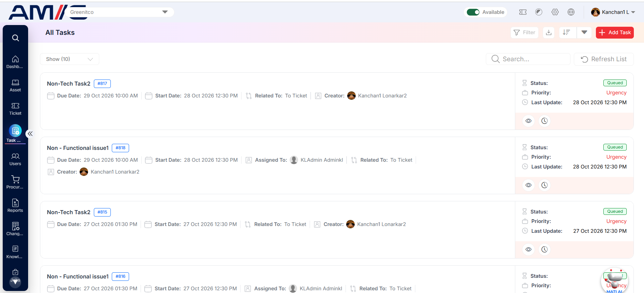644x293 pixels.
Task: Open the Asset module
Action: pos(15,85)
